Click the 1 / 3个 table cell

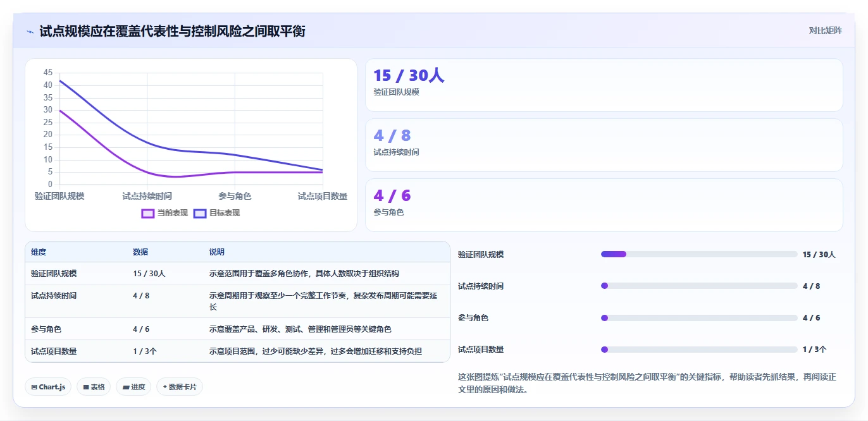145,351
